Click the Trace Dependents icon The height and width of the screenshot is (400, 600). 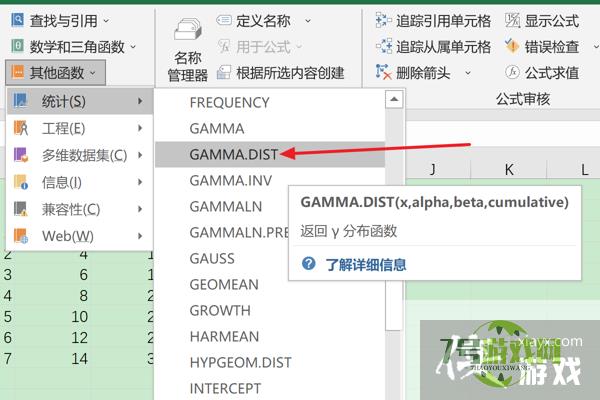click(383, 46)
